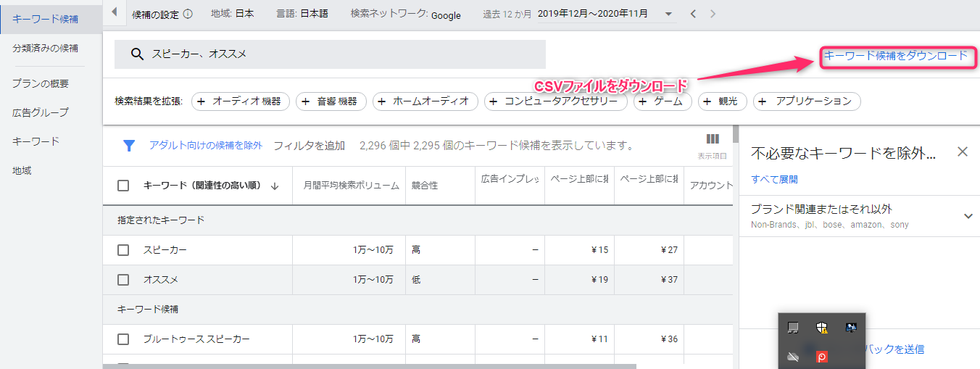Select the オススメ row checkbox

[x=123, y=280]
